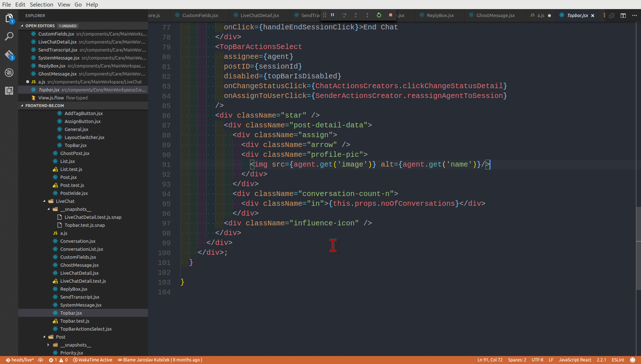The image size is (641, 364).
Task: Click the sync changes cloud icon
Action: point(40,360)
